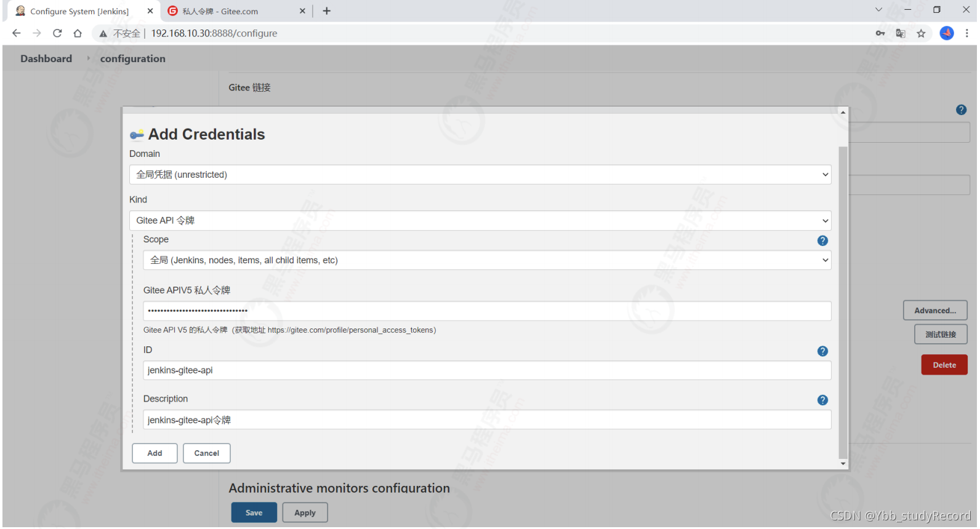Open the Chrome three-dot menu
980x529 pixels.
967,33
